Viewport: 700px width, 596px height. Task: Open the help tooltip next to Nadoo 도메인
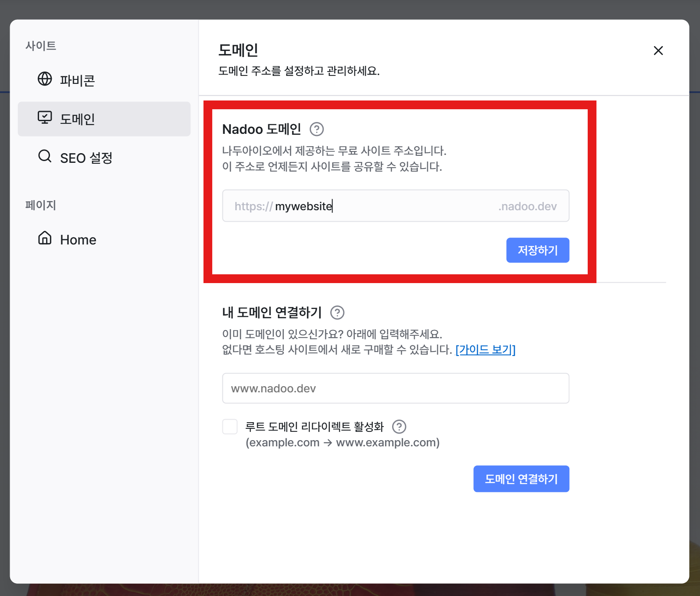point(317,129)
